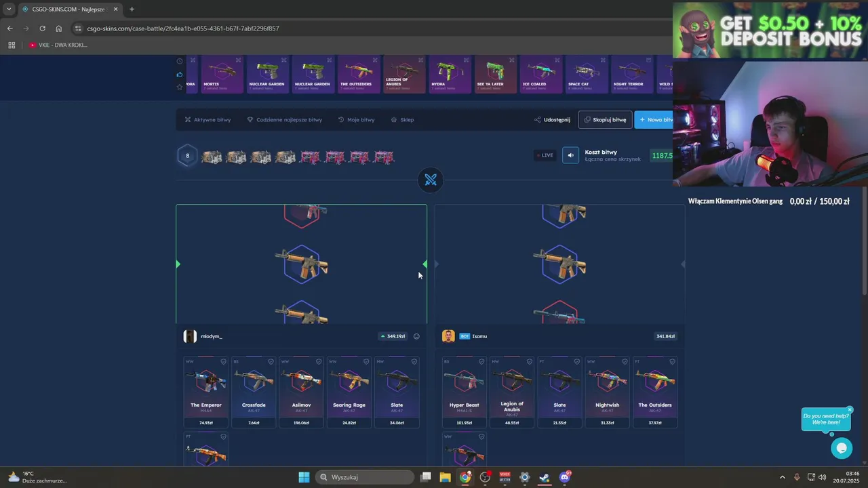Switch to Sklep tab

point(402,120)
